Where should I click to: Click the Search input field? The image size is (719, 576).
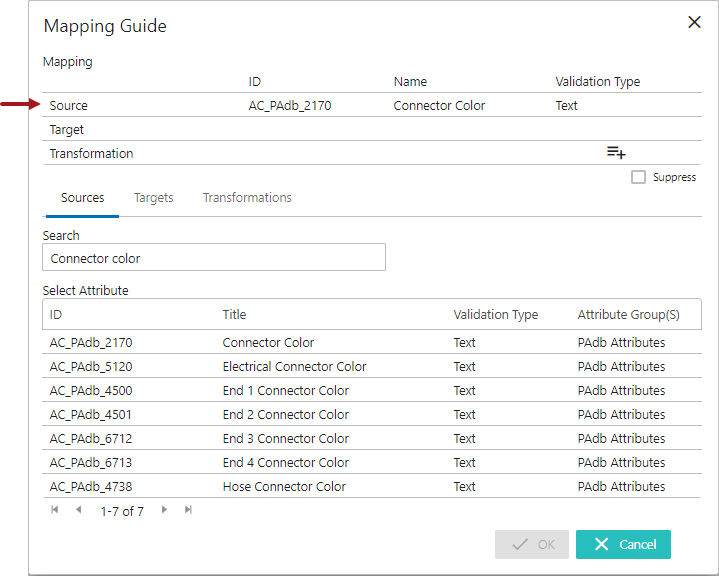pos(214,258)
